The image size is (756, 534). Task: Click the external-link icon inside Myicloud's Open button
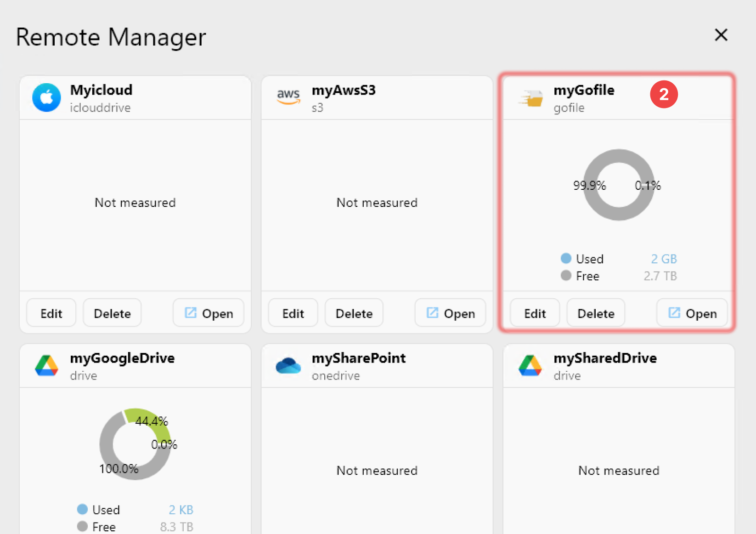[190, 312]
